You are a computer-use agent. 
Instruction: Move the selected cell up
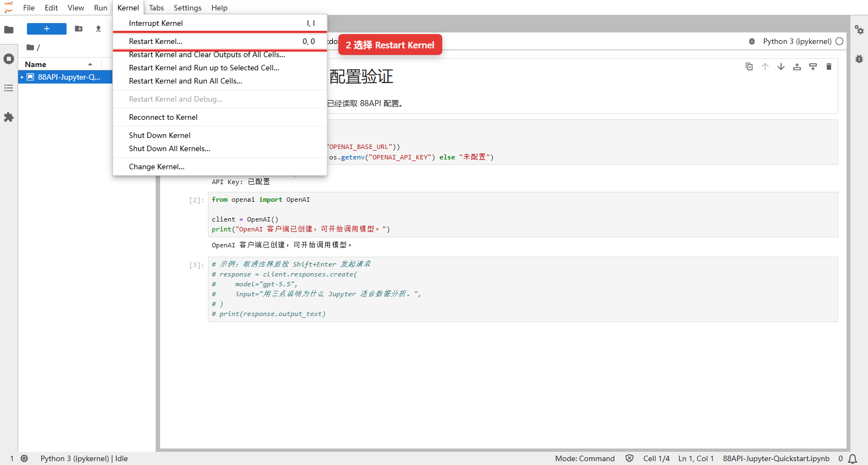[765, 67]
